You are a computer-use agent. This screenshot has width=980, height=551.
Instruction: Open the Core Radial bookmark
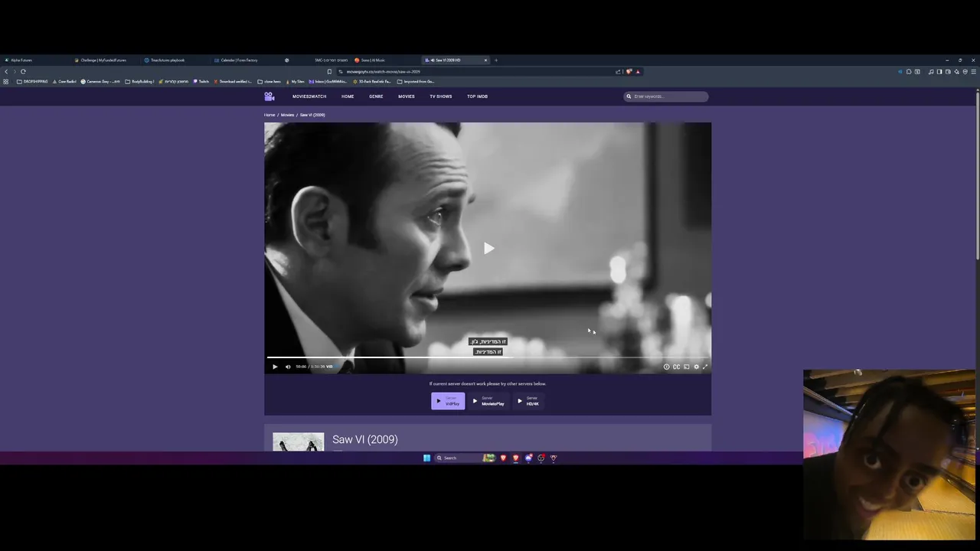[64, 81]
